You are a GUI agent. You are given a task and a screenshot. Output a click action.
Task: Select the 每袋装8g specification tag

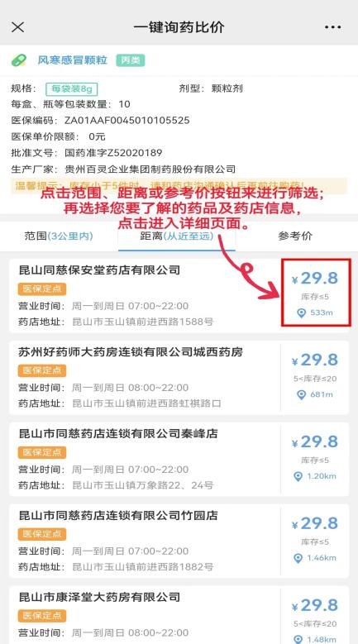[72, 88]
